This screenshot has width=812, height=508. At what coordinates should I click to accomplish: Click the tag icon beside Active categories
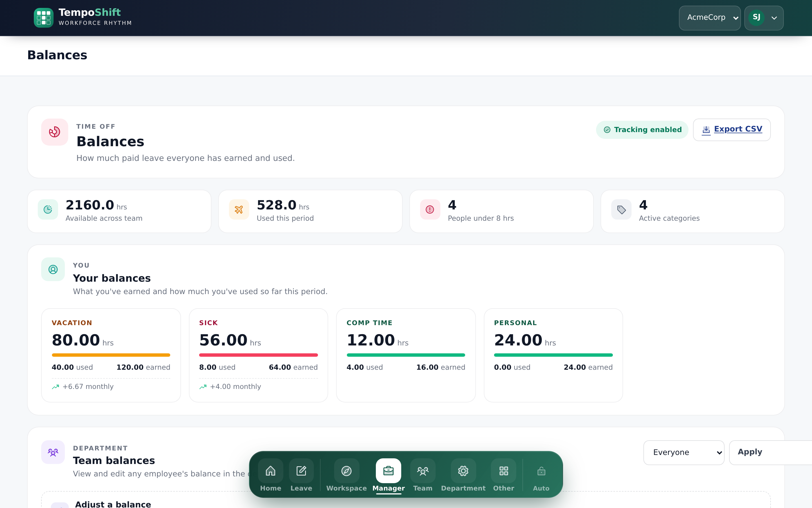click(x=621, y=210)
